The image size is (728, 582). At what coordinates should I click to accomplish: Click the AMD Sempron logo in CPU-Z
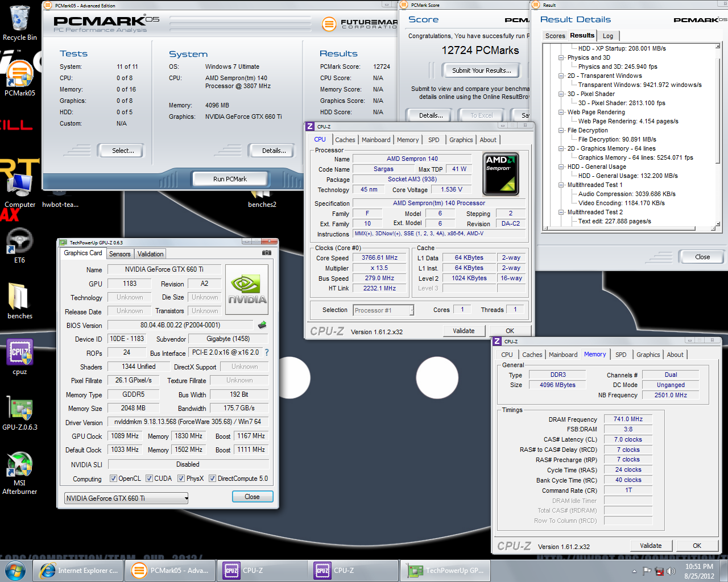(500, 173)
